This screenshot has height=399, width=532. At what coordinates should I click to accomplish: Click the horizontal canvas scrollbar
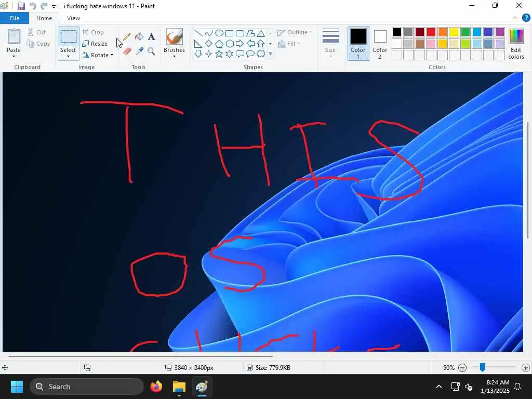[x=141, y=356]
